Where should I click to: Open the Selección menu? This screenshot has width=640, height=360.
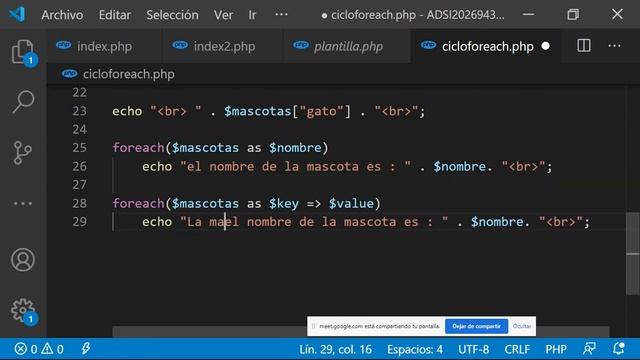[x=172, y=15]
